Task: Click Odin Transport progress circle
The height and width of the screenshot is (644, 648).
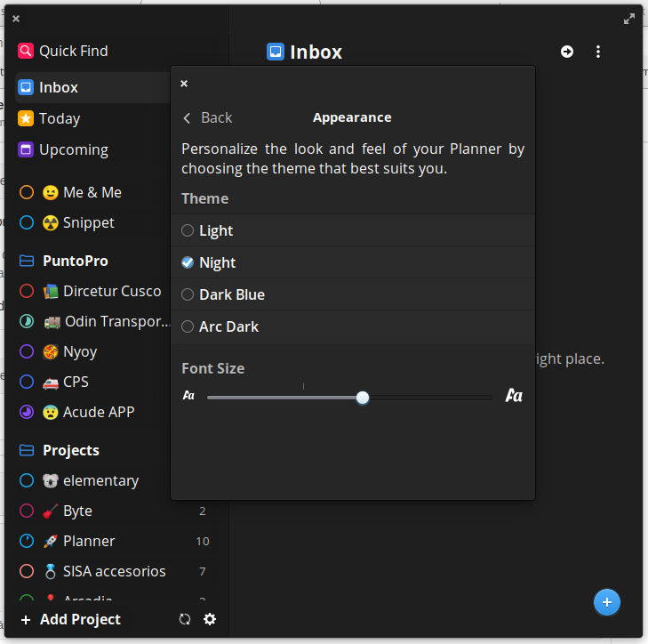Action: coord(27,321)
